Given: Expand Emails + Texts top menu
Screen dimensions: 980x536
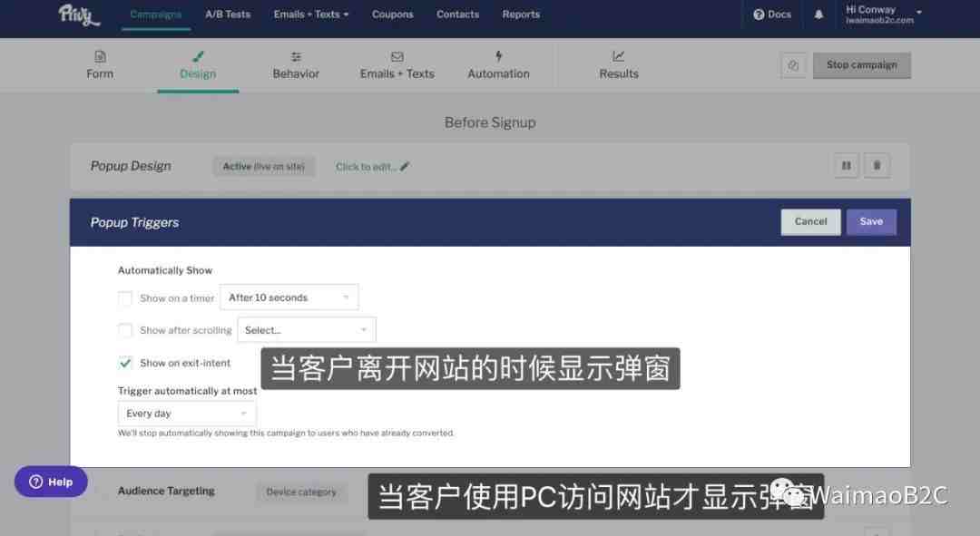Looking at the screenshot, I should (x=310, y=15).
